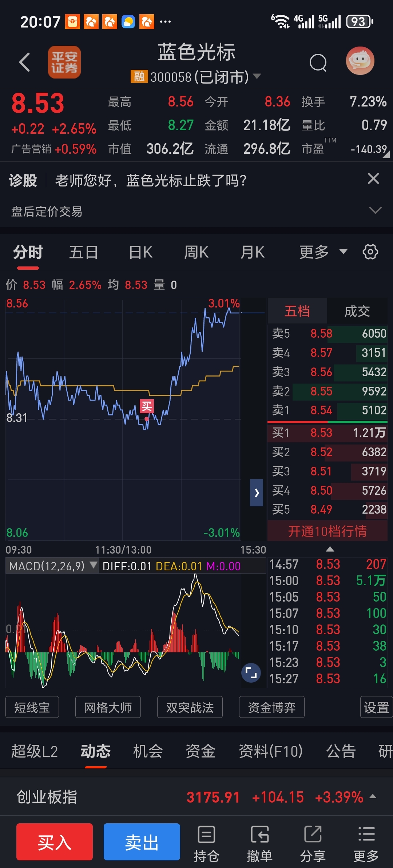This screenshot has height=868, width=393.
Task: Open MACD(12,26,9) indicator dropdown
Action: (x=52, y=566)
